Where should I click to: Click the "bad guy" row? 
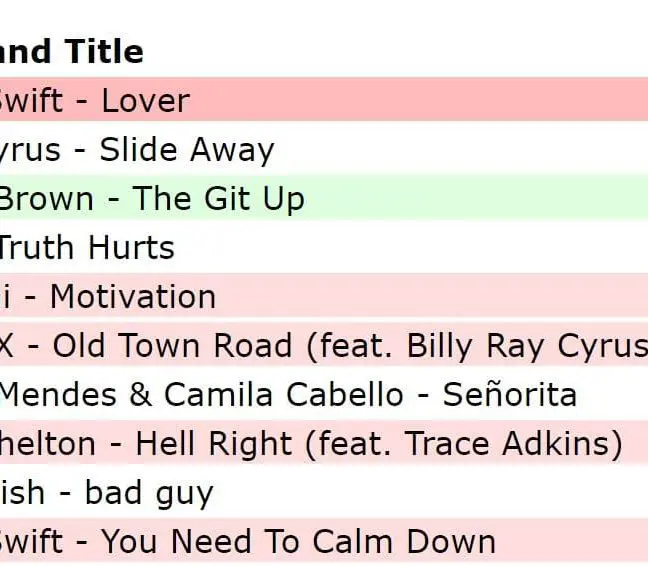tap(107, 492)
